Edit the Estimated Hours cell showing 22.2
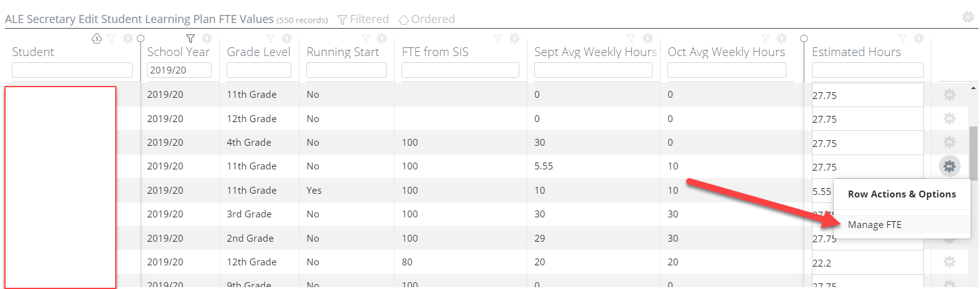 [x=867, y=263]
